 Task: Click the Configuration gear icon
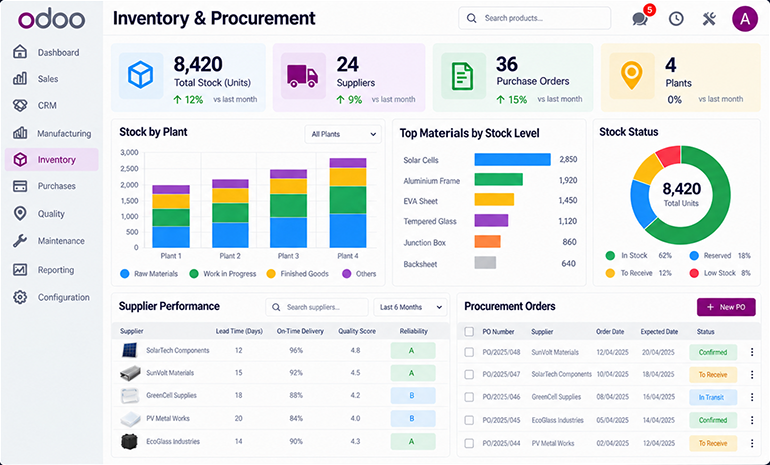click(x=20, y=297)
